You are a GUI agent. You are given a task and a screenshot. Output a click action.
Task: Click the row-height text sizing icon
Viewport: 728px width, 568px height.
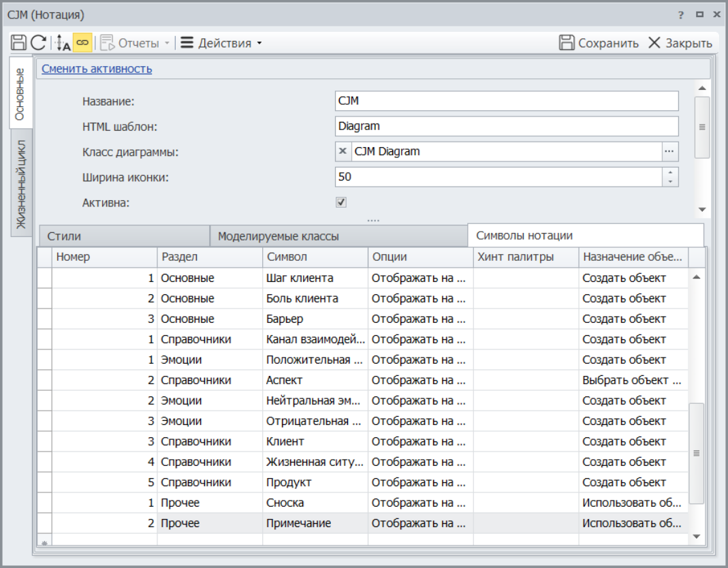click(x=63, y=43)
